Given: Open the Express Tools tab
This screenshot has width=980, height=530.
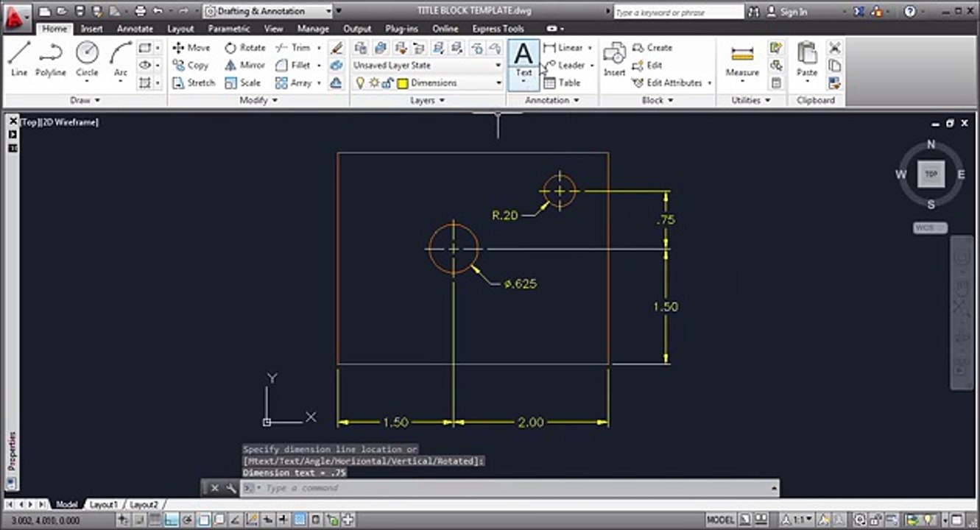Looking at the screenshot, I should coord(498,29).
